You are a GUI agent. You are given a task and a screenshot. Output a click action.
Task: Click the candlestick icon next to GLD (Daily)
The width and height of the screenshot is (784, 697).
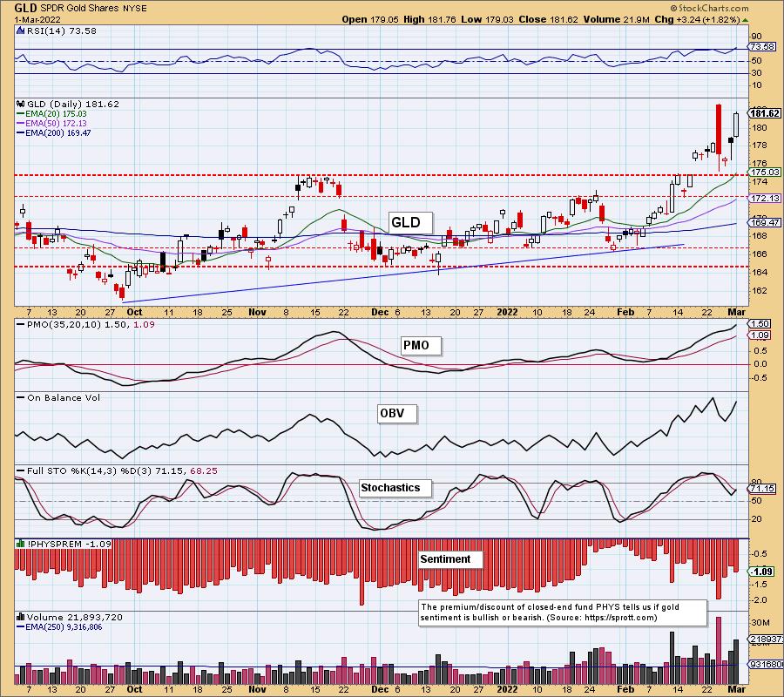click(x=21, y=104)
